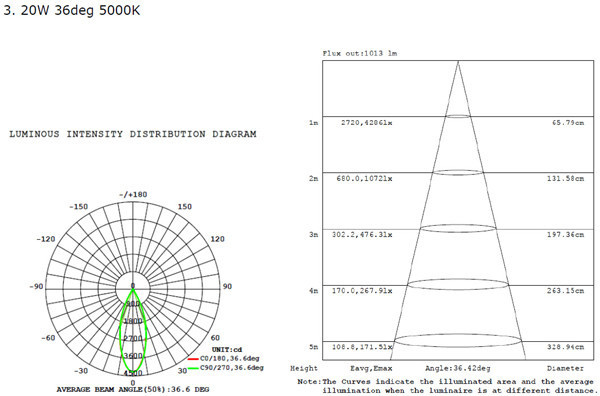Click the 263.15cm diameter value
This screenshot has height=396, width=600.
point(565,291)
